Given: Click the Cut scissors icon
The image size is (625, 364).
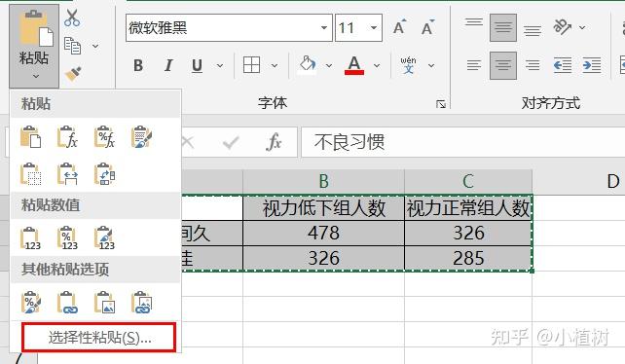Looking at the screenshot, I should point(72,18).
